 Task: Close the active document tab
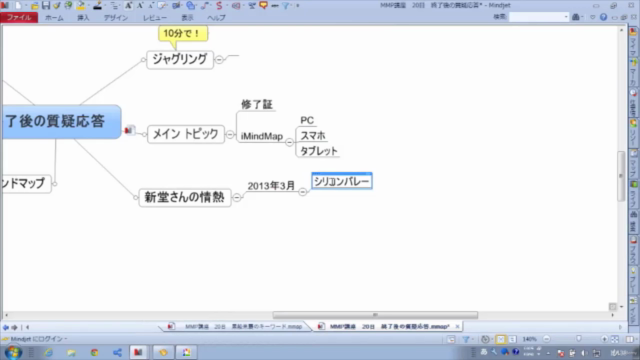click(x=457, y=327)
